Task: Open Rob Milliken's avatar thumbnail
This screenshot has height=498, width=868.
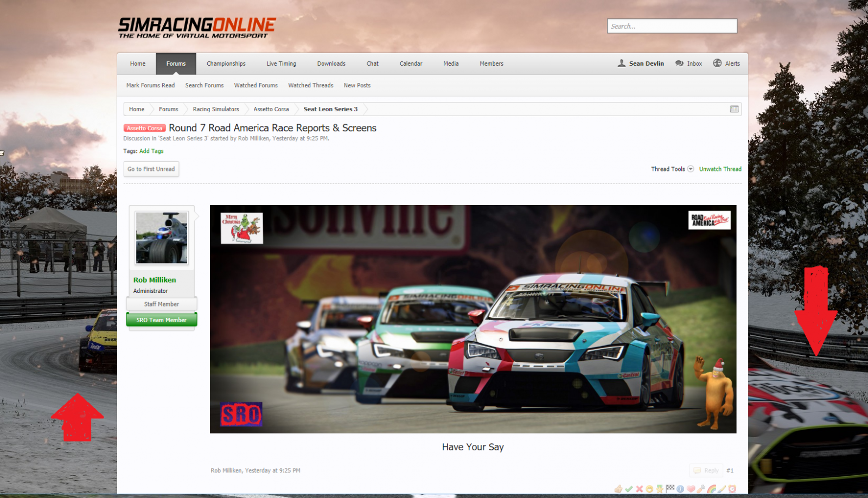Action: (162, 238)
